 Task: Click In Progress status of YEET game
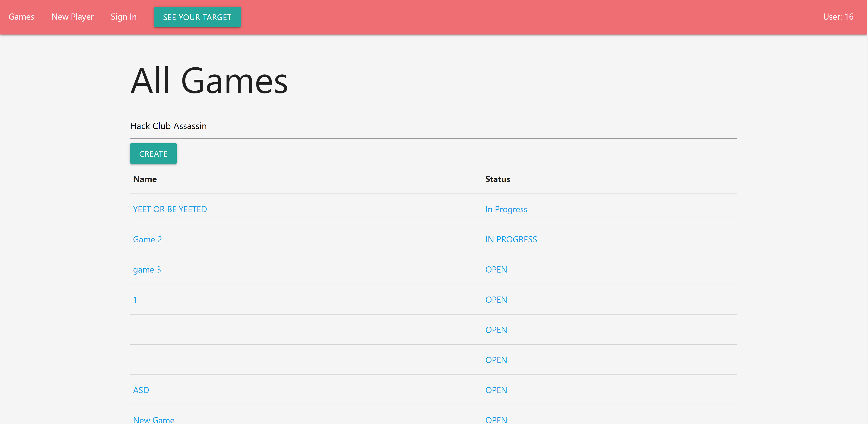(x=506, y=209)
